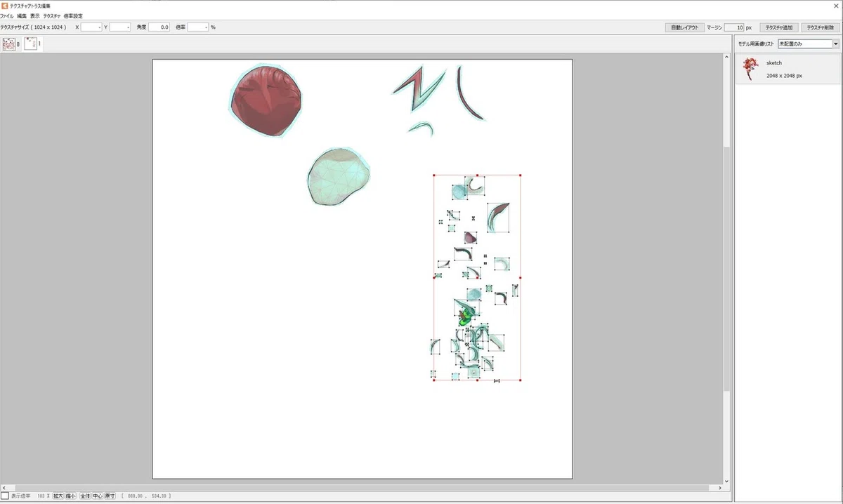
Task: Click the bottom-right red selection handle
Action: pos(520,380)
